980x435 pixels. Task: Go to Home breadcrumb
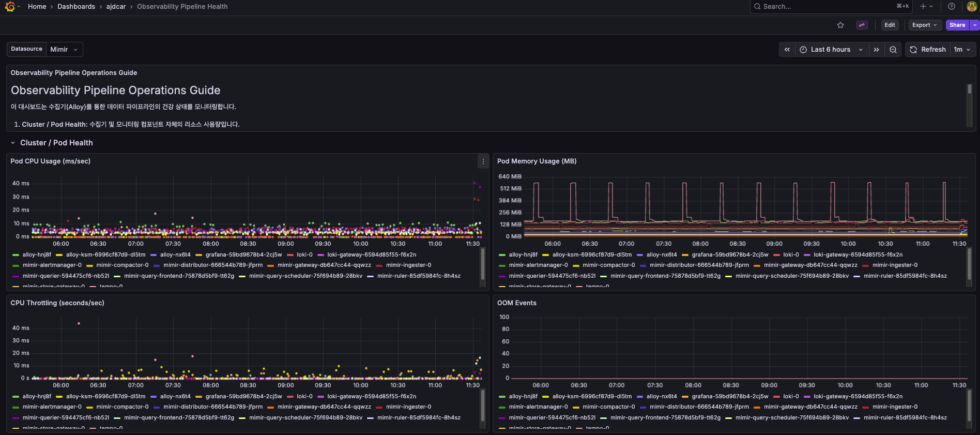[37, 7]
